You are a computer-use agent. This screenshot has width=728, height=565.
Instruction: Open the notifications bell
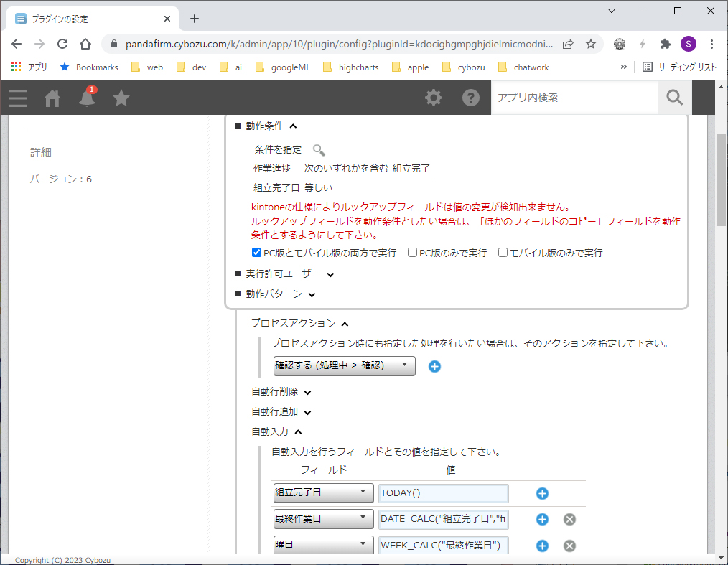[x=87, y=98]
